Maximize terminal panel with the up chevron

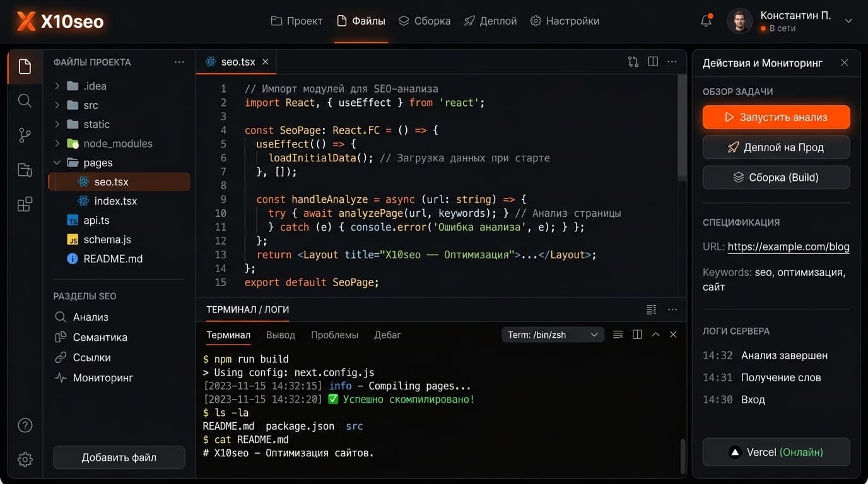655,335
